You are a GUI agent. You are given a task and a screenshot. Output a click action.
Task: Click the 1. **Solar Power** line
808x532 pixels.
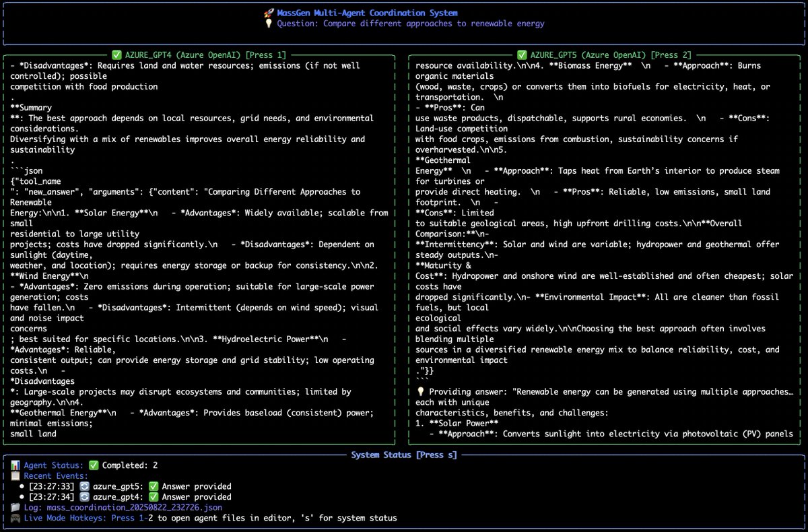pyautogui.click(x=457, y=423)
